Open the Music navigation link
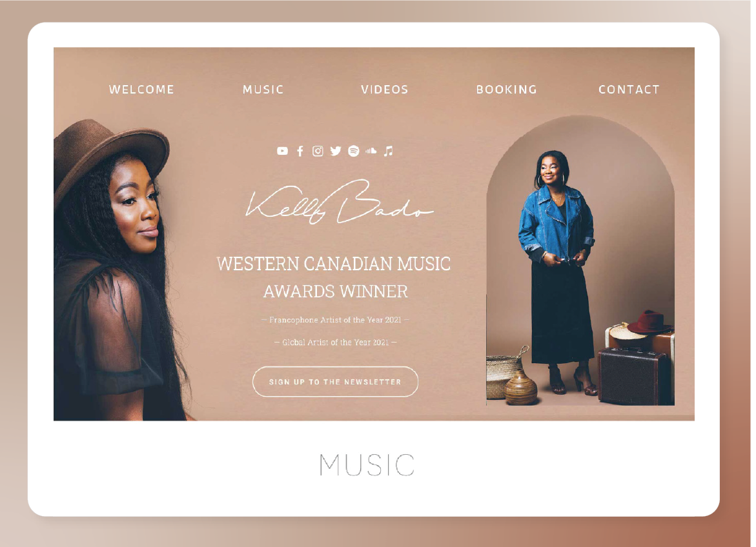The width and height of the screenshot is (756, 547). (263, 89)
